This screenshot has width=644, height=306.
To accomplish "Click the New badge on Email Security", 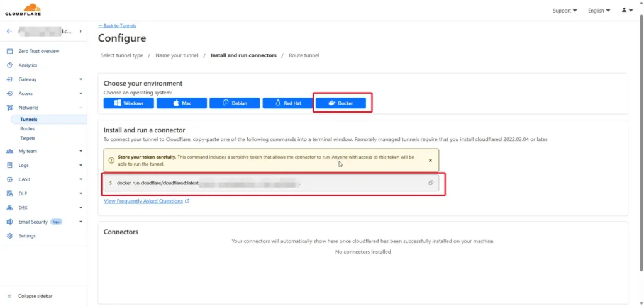I will [56, 222].
